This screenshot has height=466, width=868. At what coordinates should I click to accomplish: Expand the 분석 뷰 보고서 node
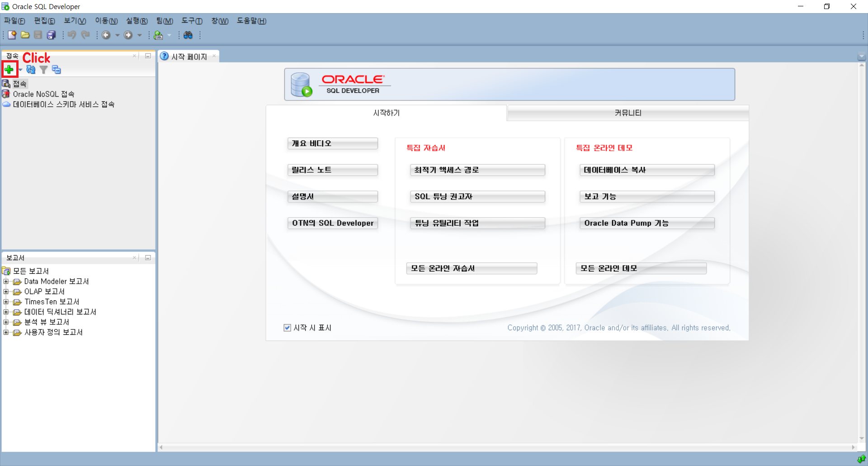pos(6,322)
